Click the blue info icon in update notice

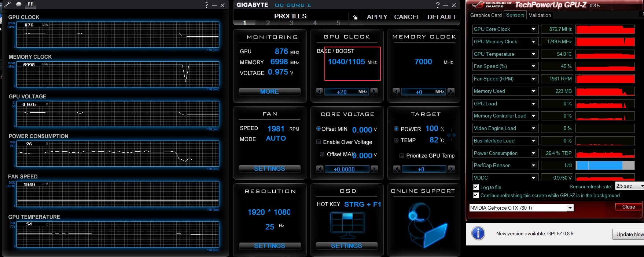point(478,233)
